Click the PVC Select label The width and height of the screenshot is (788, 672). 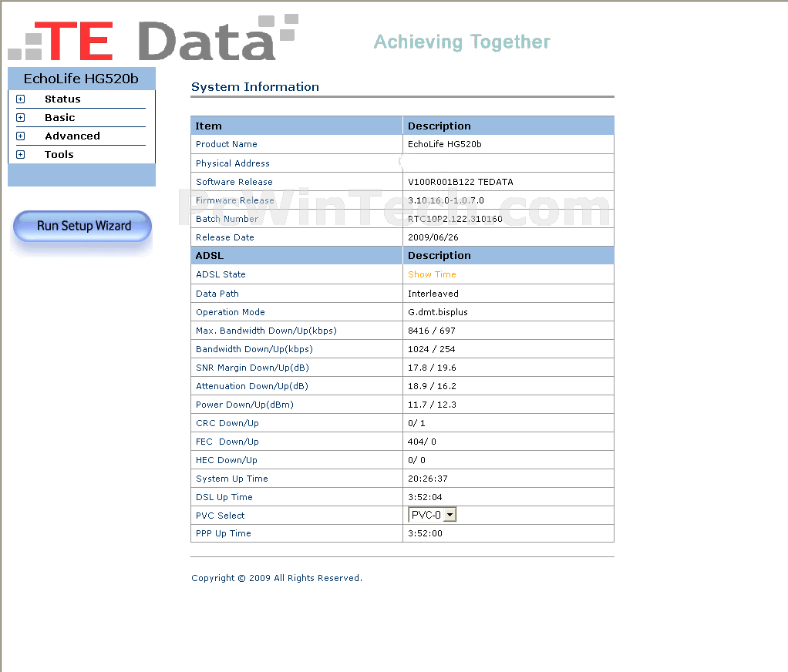pos(220,516)
